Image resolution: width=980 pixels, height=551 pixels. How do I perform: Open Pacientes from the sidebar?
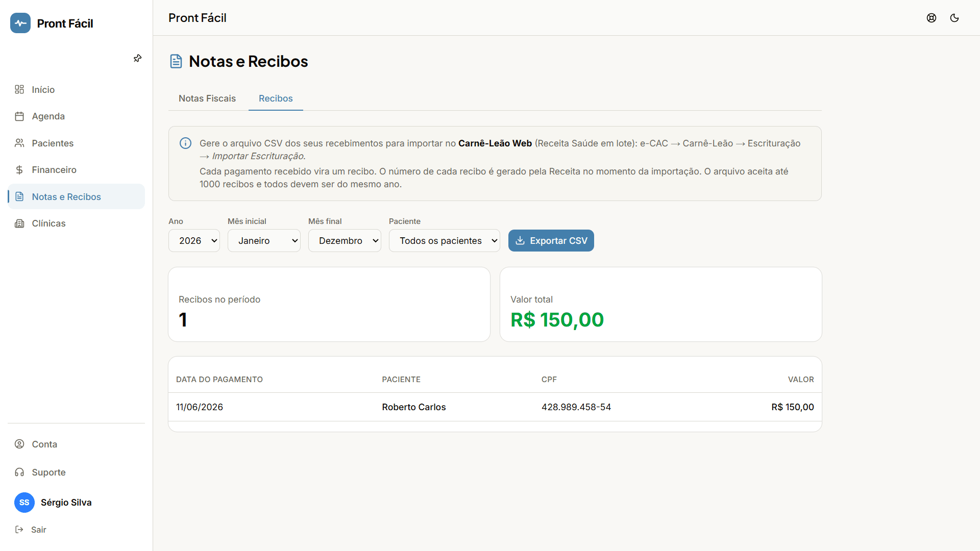pyautogui.click(x=76, y=143)
